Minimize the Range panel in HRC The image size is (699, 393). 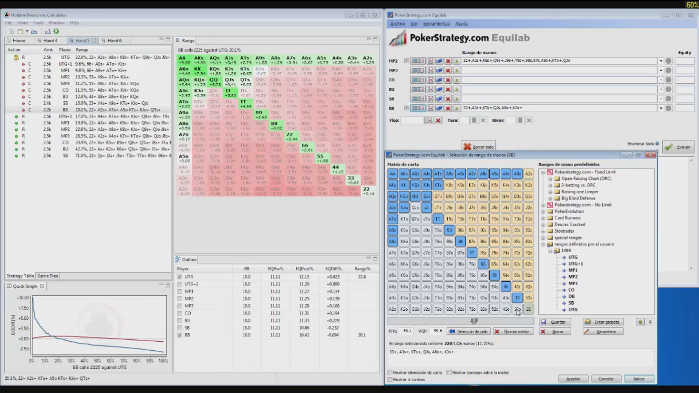(369, 40)
